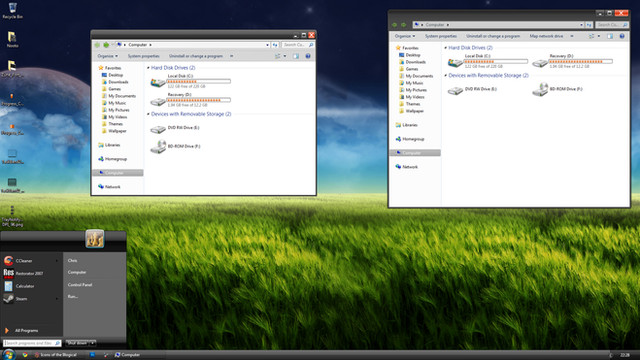This screenshot has width=640, height=360.
Task: Open Organize dropdown in right window
Action: (405, 36)
